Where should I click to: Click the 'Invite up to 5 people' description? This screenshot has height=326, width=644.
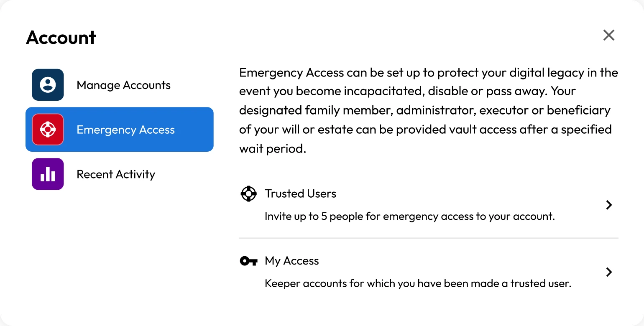pyautogui.click(x=410, y=216)
